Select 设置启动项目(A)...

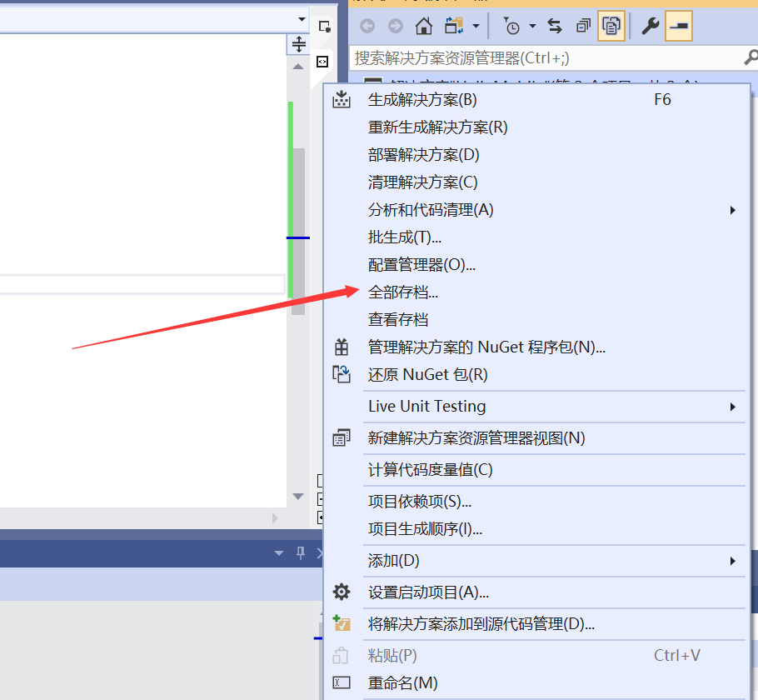click(x=536, y=592)
